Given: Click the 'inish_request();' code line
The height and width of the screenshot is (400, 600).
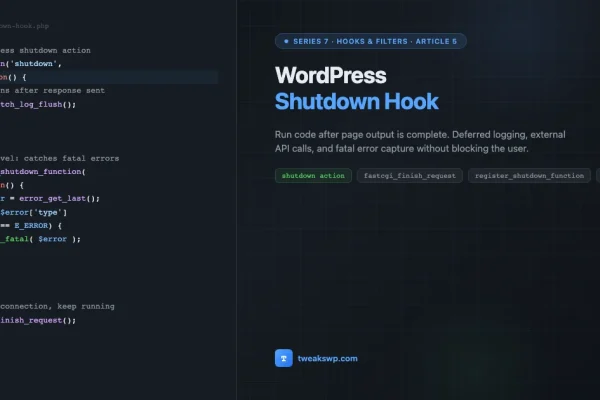Looking at the screenshot, I should click(x=38, y=320).
